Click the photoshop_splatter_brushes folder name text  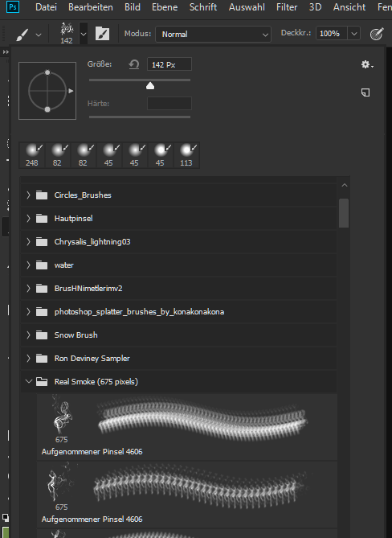139,311
